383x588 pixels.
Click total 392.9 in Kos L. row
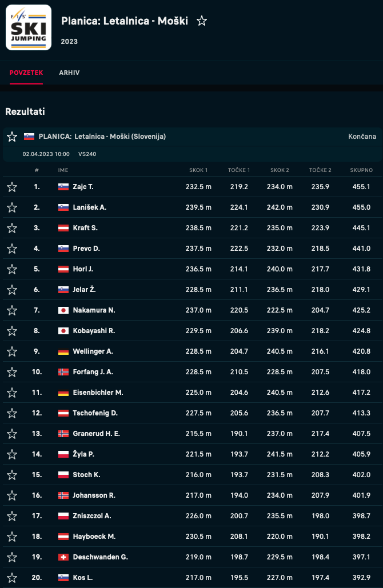(x=361, y=578)
